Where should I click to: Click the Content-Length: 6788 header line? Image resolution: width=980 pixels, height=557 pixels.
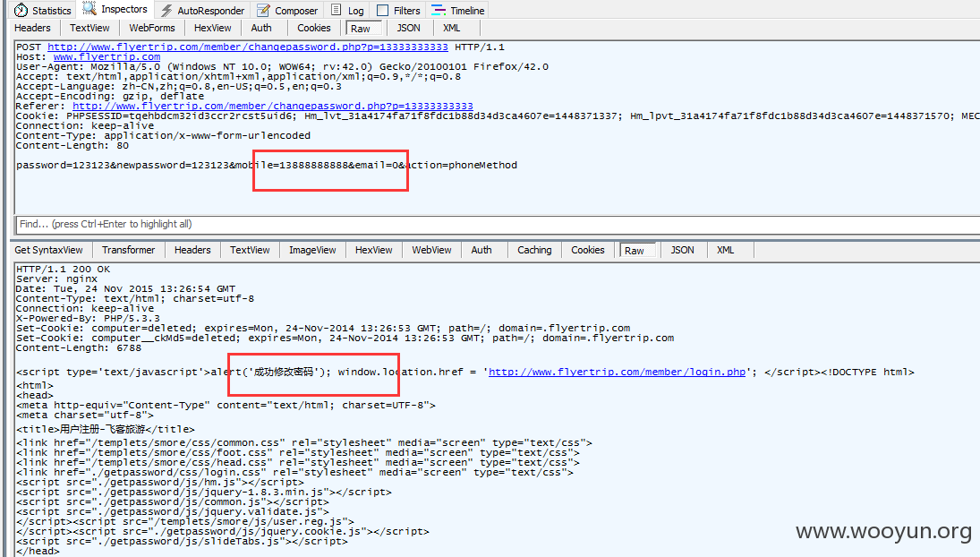[79, 348]
